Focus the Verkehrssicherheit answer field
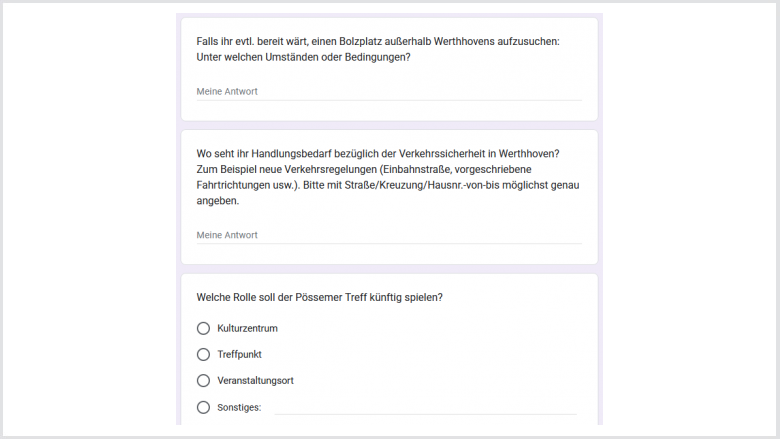Screen dimensions: 780x439 click(389, 235)
